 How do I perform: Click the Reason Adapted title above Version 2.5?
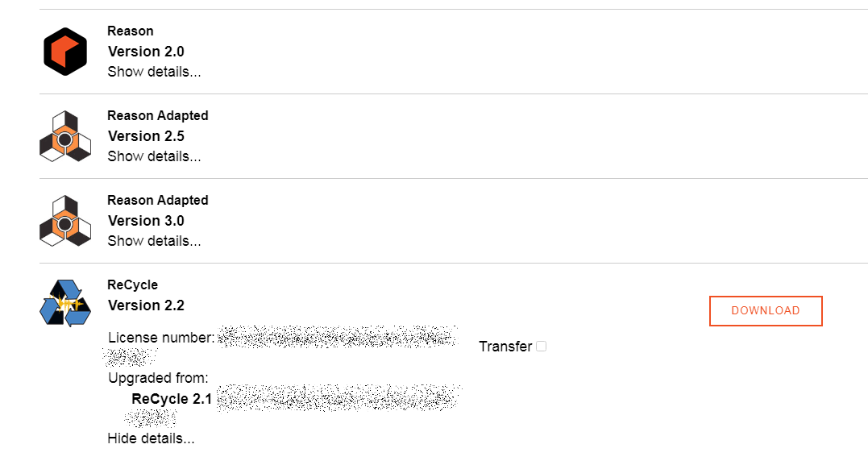[x=158, y=116]
